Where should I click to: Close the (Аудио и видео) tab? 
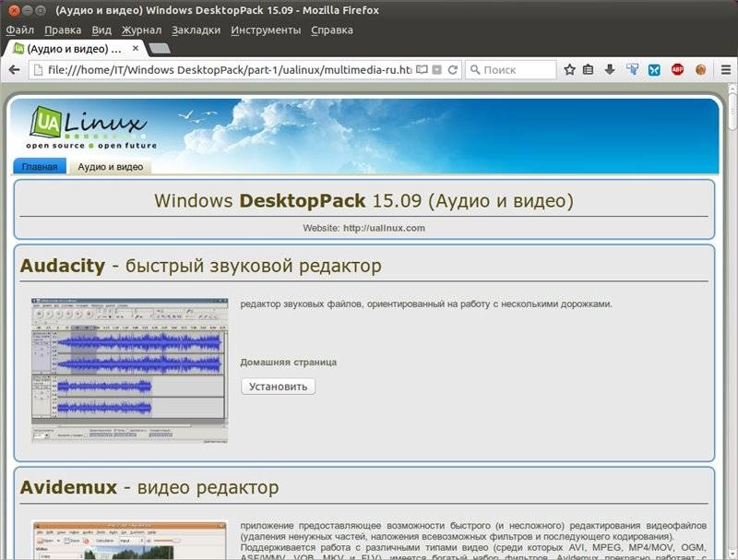pos(135,49)
